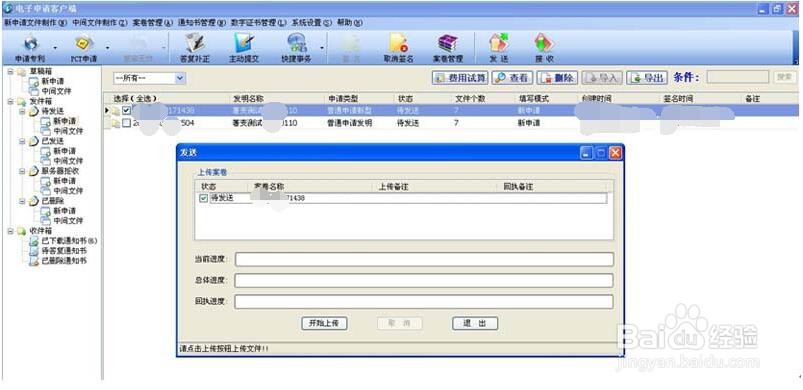Open the 案卷管理 menu in menu bar
The image size is (803, 390).
click(x=153, y=23)
